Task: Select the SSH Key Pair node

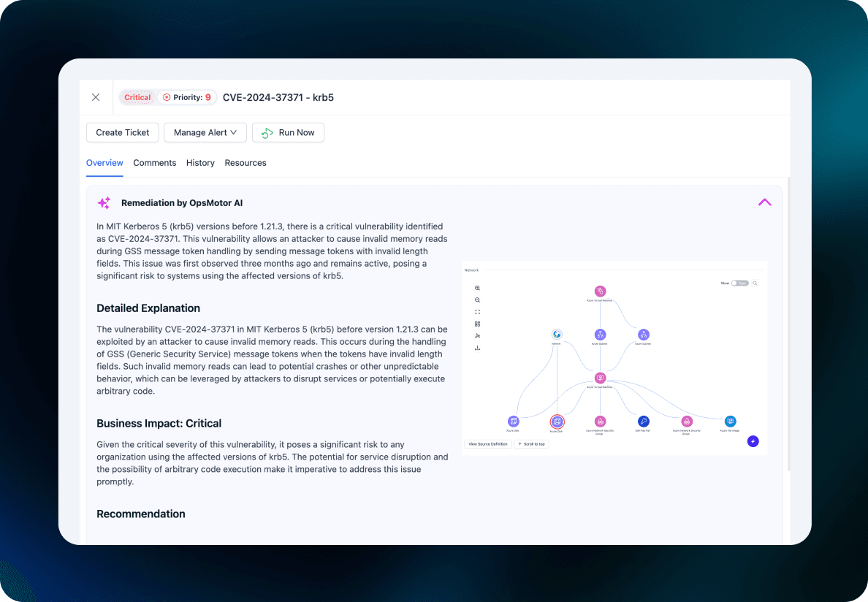Action: 643,421
